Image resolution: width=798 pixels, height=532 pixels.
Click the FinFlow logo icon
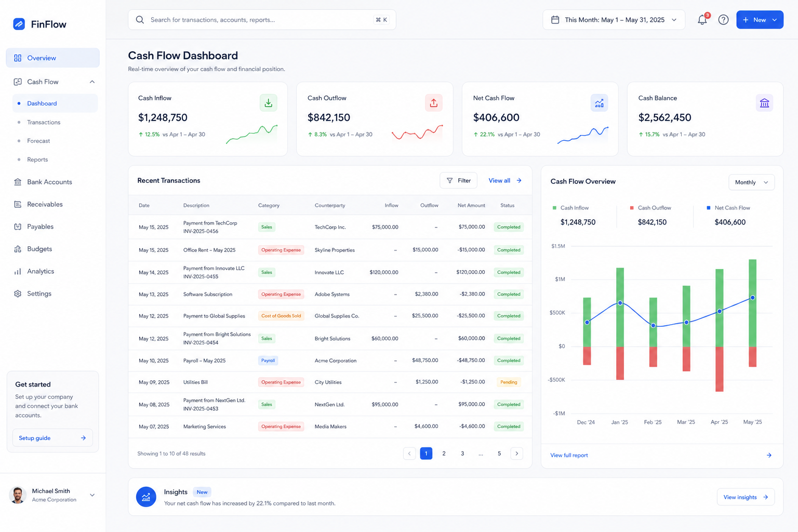pyautogui.click(x=19, y=24)
